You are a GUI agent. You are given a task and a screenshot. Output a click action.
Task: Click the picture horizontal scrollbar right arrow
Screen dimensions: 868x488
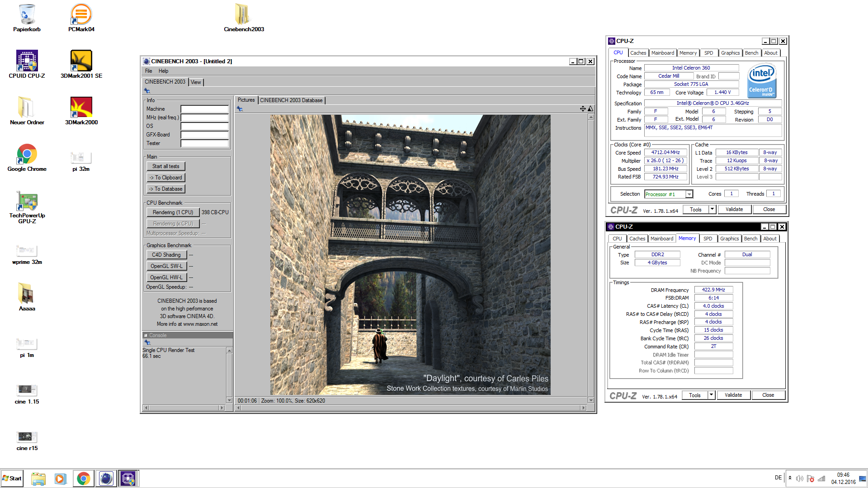click(x=583, y=408)
